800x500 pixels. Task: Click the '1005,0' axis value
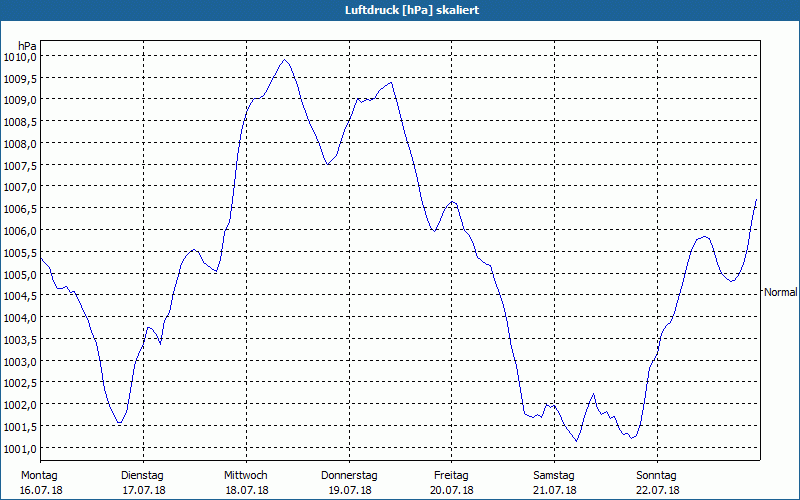point(20,274)
